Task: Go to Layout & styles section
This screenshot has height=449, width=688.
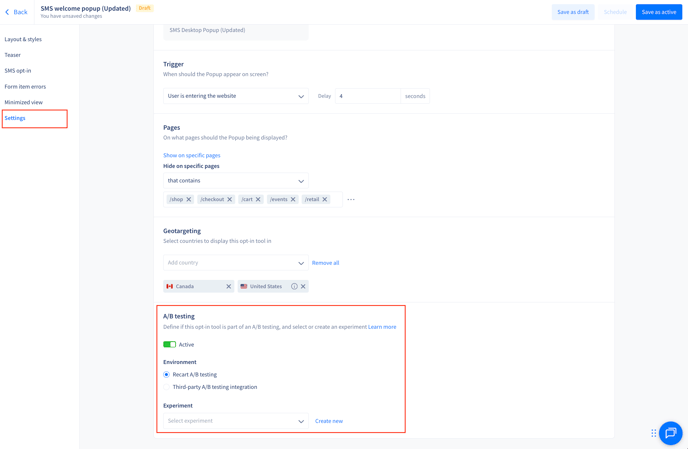Action: pos(23,39)
